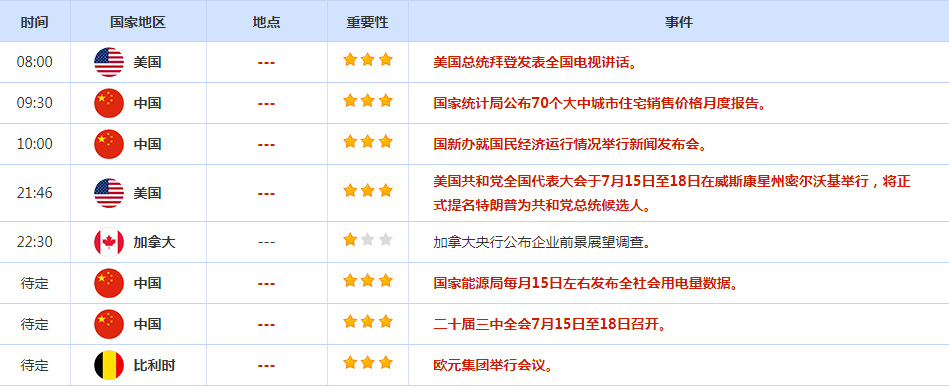Click the 地点 column header

point(266,22)
